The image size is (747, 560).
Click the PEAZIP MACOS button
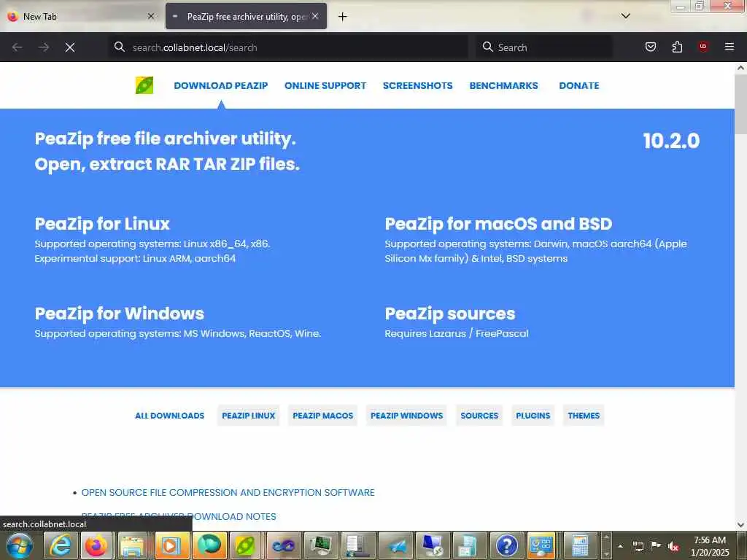tap(322, 415)
